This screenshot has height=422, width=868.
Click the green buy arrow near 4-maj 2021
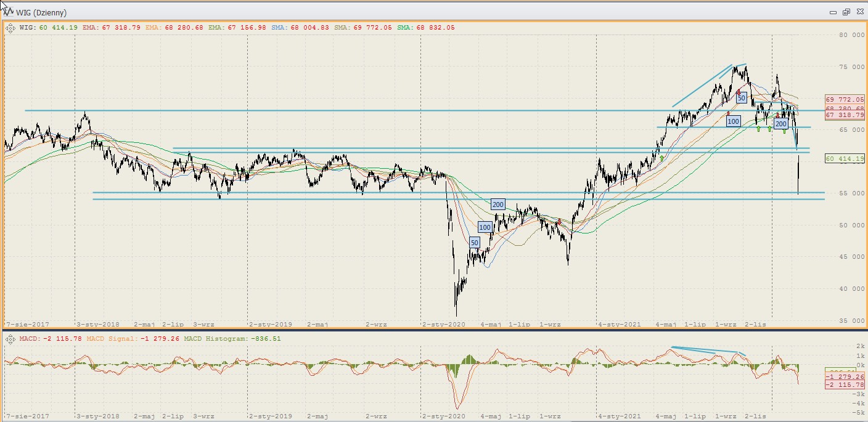tap(661, 158)
